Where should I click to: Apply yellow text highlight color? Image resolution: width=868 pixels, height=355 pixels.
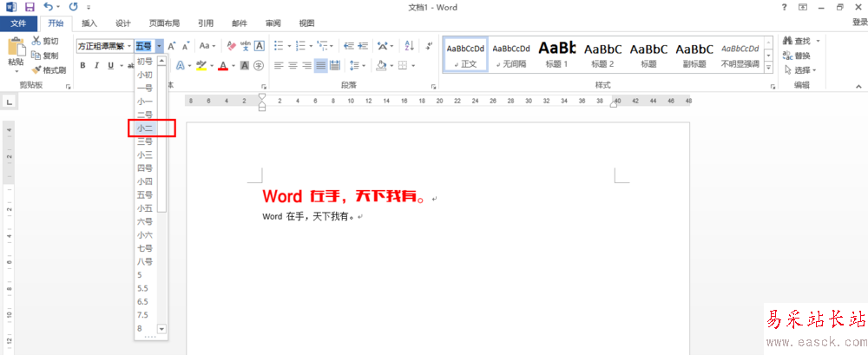[201, 65]
